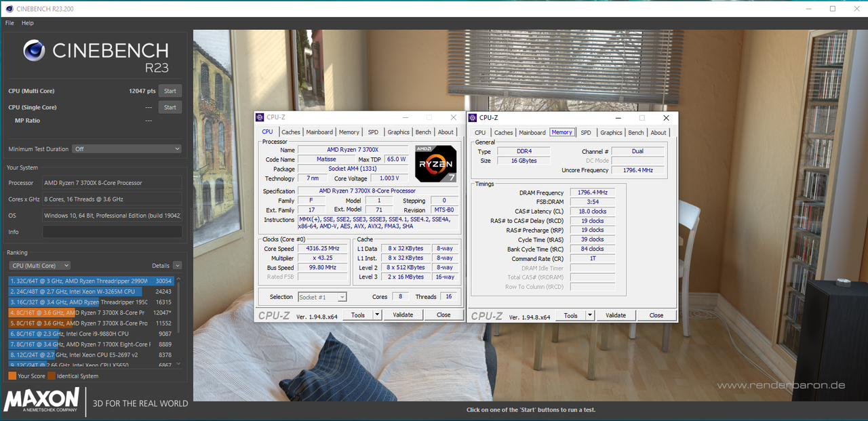Maximize the Cinebench window
This screenshot has width=868, height=421.
point(833,8)
